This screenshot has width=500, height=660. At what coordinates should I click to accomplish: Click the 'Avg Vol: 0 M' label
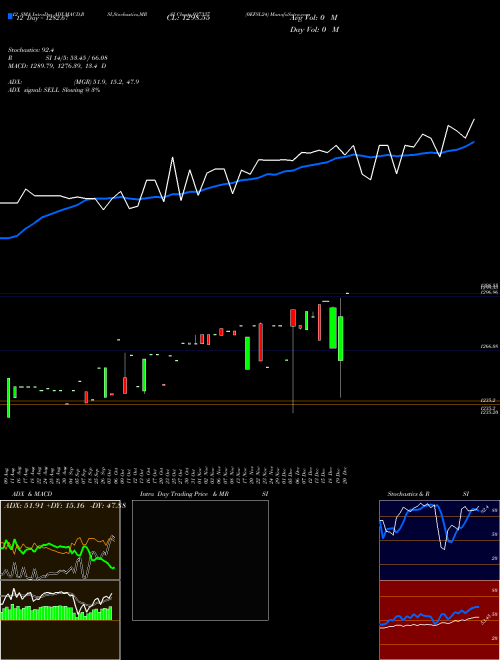coord(314,18)
